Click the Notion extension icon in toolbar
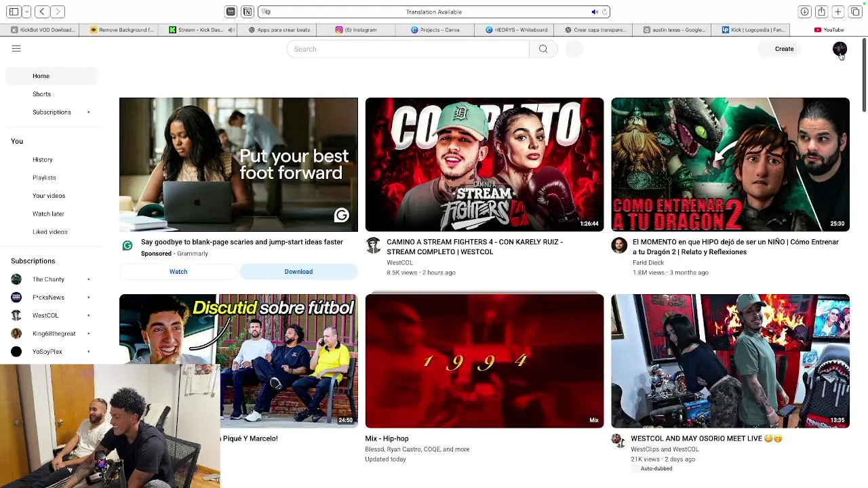The image size is (868, 488). 248,12
